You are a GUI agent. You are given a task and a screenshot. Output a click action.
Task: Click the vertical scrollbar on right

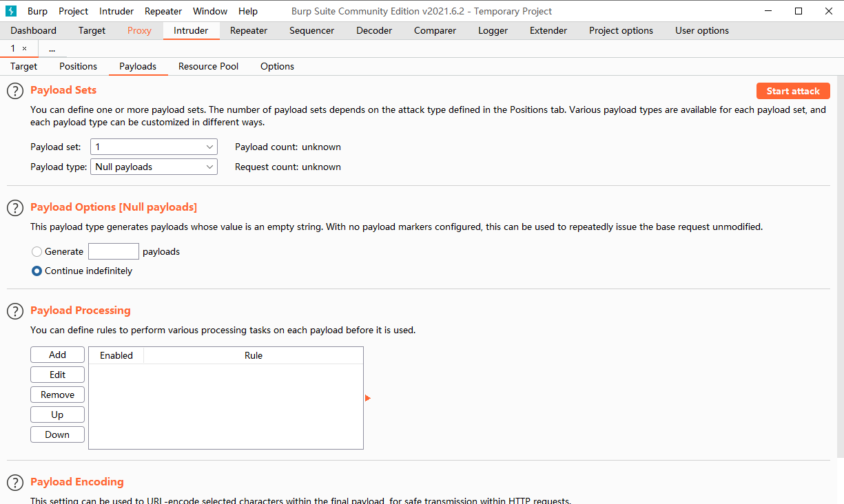point(841,267)
